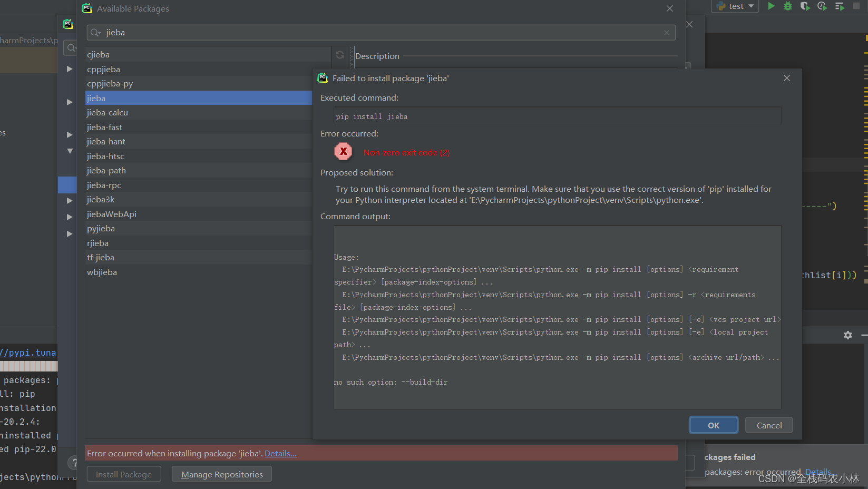
Task: Click the red error X icon
Action: click(343, 152)
